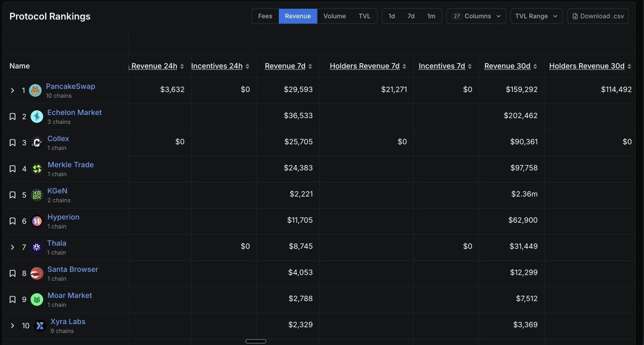The image size is (644, 345).
Task: Click the Protocol Rankings heading
Action: (50, 17)
